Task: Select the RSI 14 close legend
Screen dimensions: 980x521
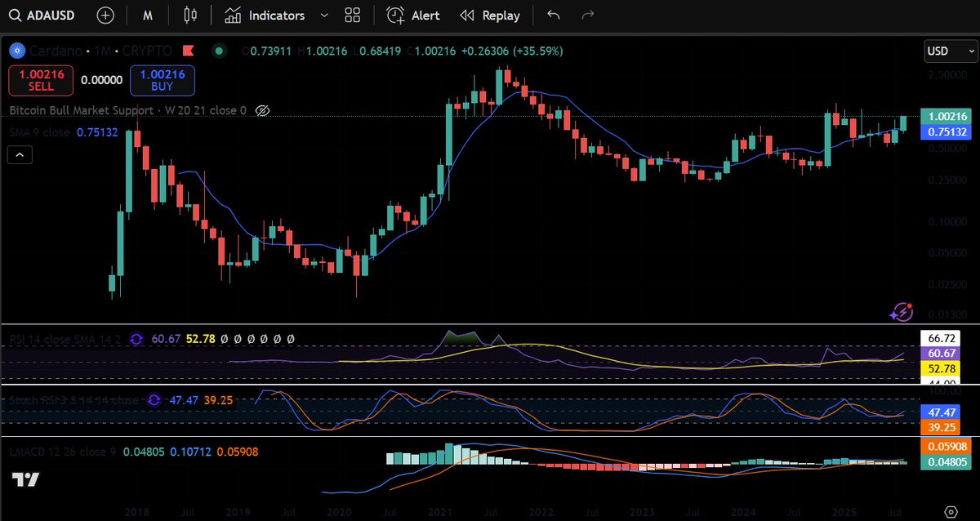Action: pyautogui.click(x=65, y=338)
